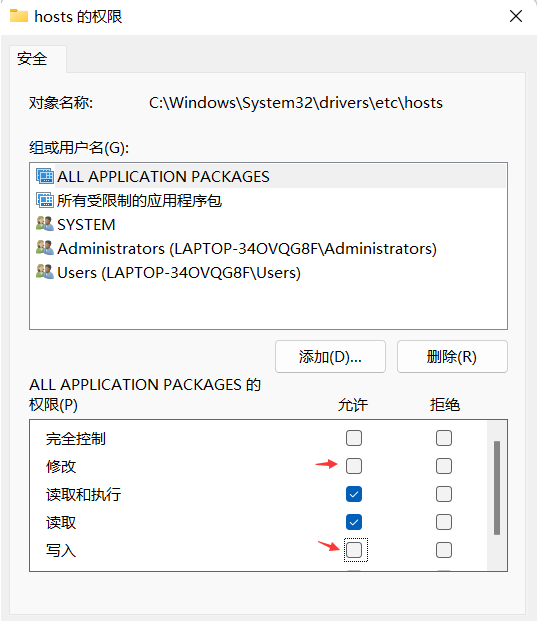Check Deny for 修改
Screen dimensions: 537x621
tap(444, 466)
